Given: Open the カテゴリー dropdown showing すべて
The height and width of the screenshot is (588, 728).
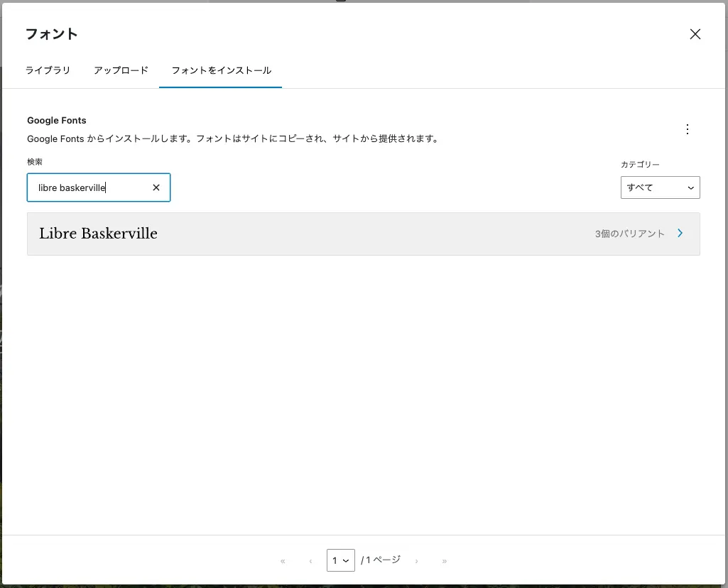Looking at the screenshot, I should 660,187.
